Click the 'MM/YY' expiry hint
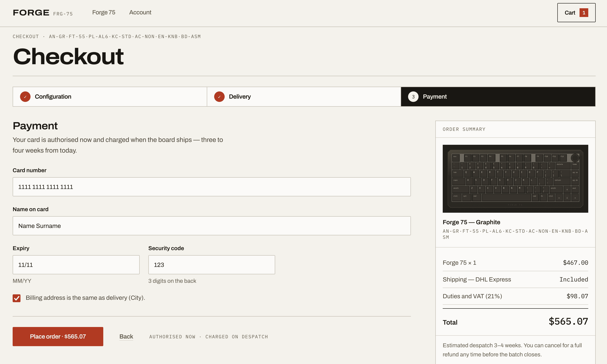The image size is (607, 364). (22, 281)
